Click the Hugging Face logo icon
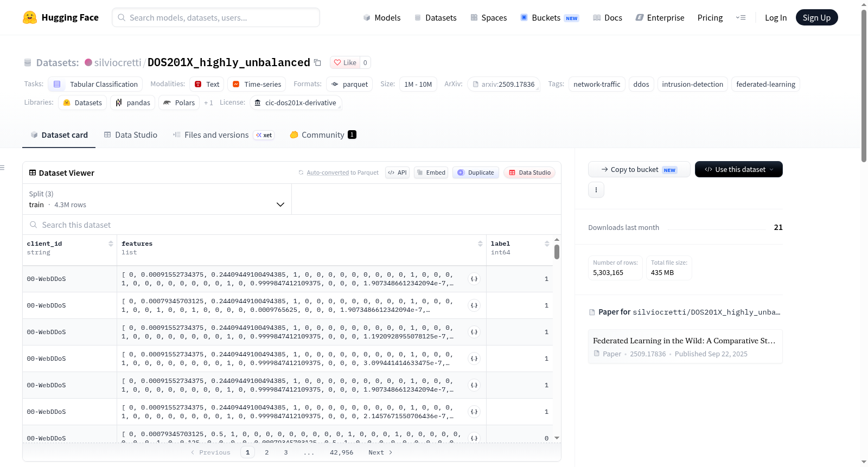The image size is (868, 467). [30, 17]
